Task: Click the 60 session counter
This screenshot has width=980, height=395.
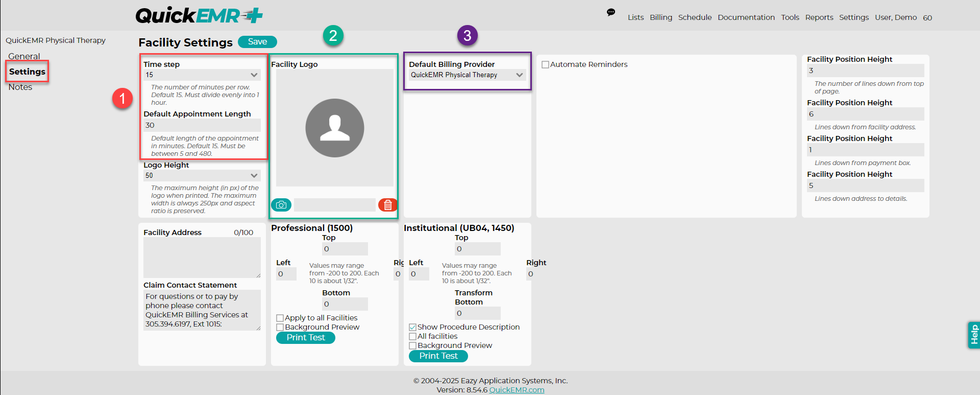Action: pyautogui.click(x=927, y=18)
